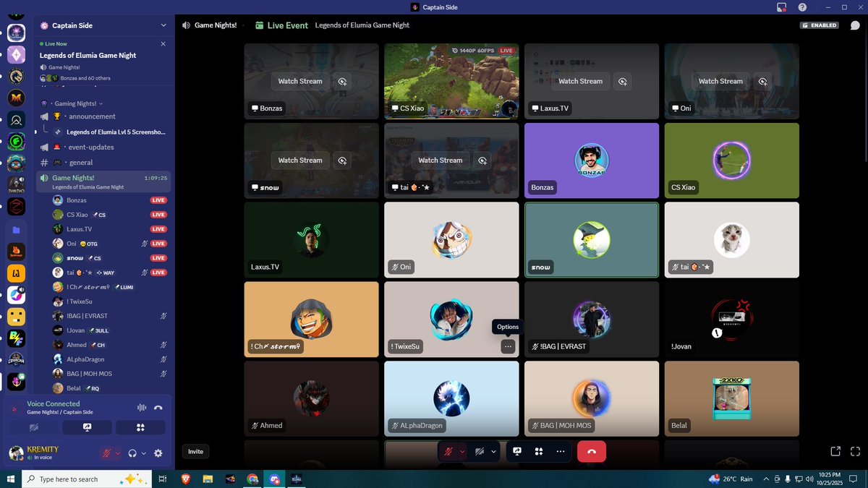Disconnect using the phone icon beside Voice Connected

click(x=158, y=408)
